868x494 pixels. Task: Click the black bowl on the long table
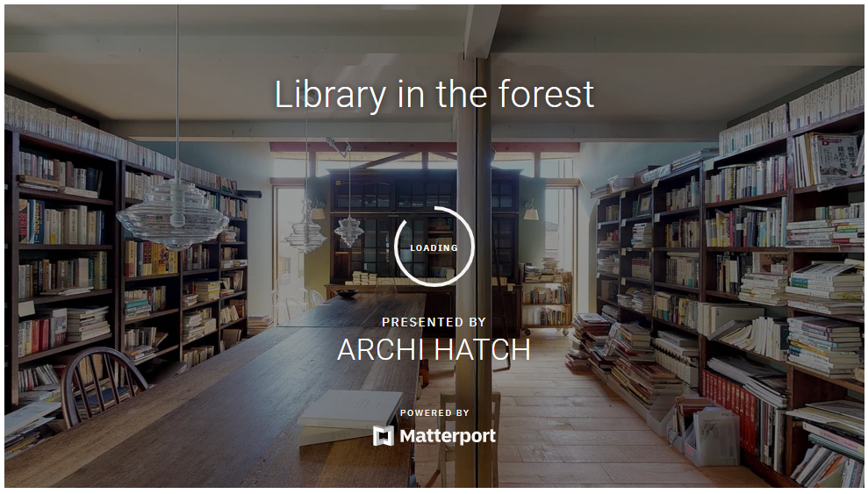pos(347,293)
